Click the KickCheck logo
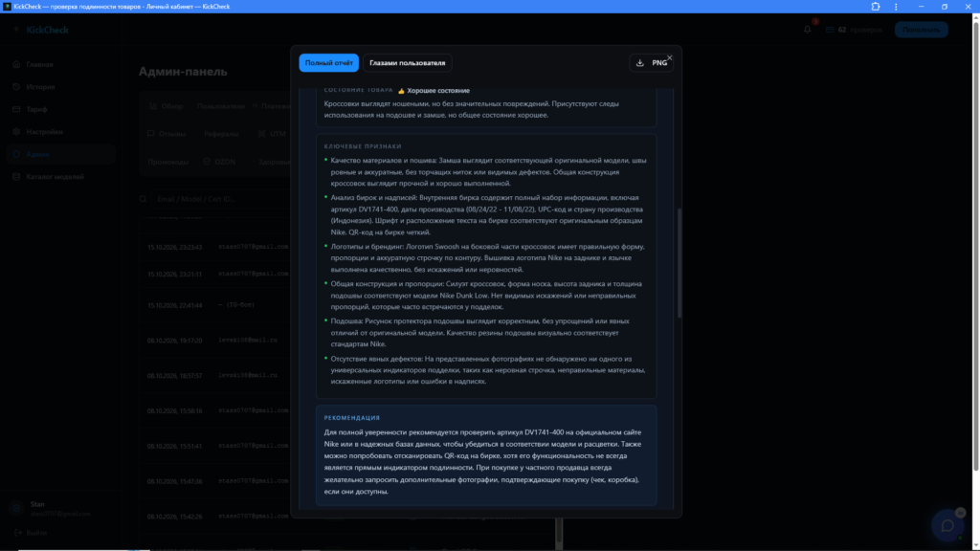 [x=41, y=30]
